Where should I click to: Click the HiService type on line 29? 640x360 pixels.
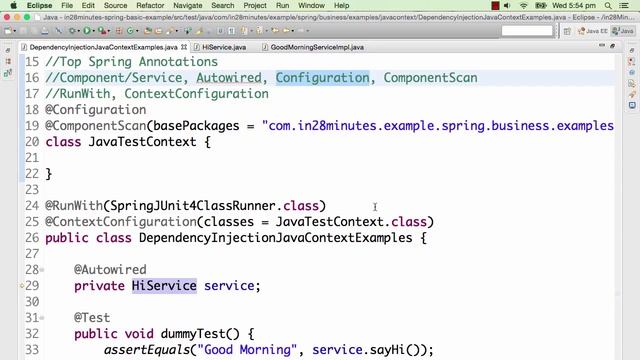tap(164, 286)
